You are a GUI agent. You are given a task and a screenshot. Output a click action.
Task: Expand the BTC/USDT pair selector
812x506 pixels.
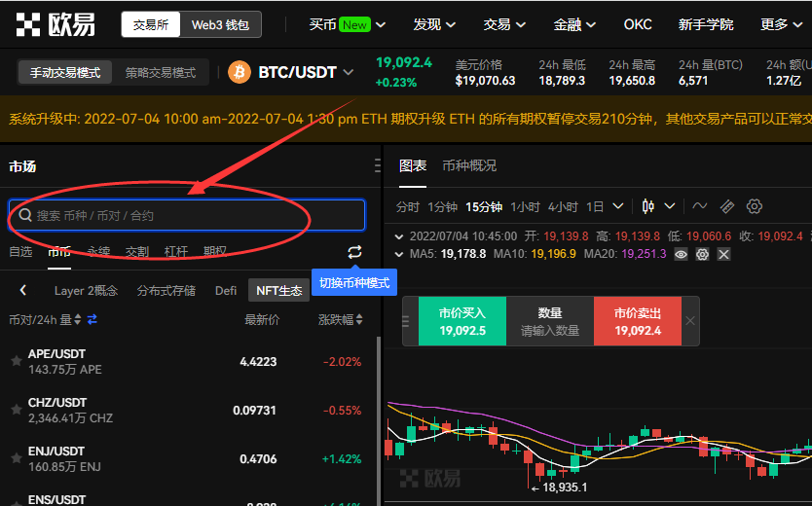coord(349,72)
